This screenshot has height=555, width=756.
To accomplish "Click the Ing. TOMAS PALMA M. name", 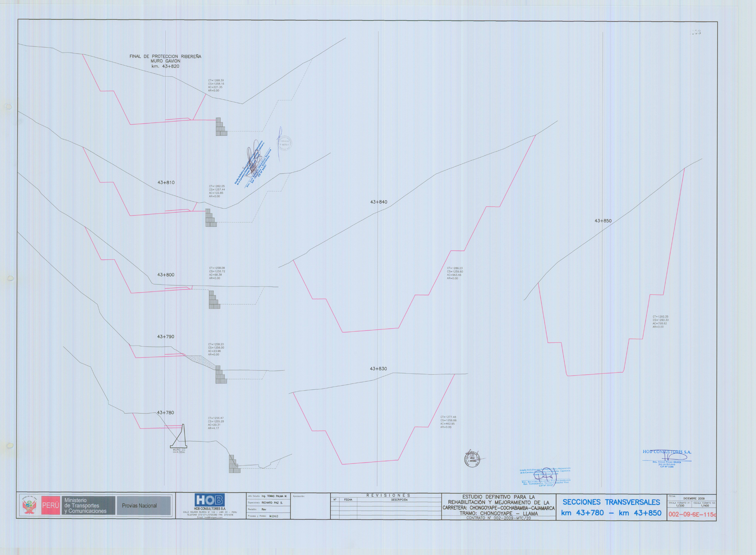I will (274, 496).
